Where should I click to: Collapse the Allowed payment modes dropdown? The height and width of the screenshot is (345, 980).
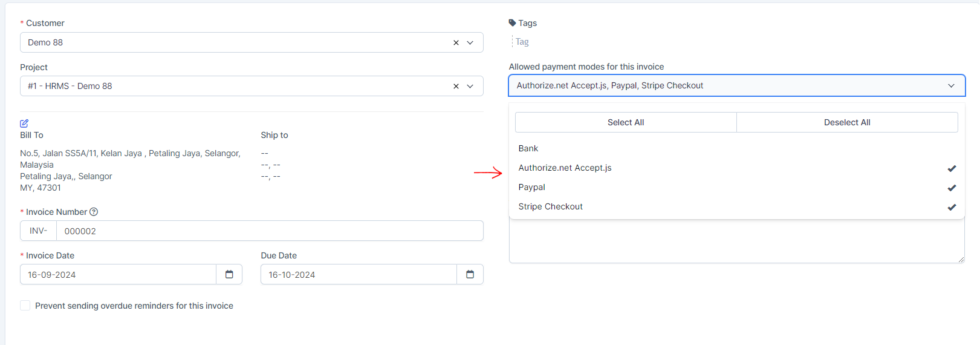(951, 85)
